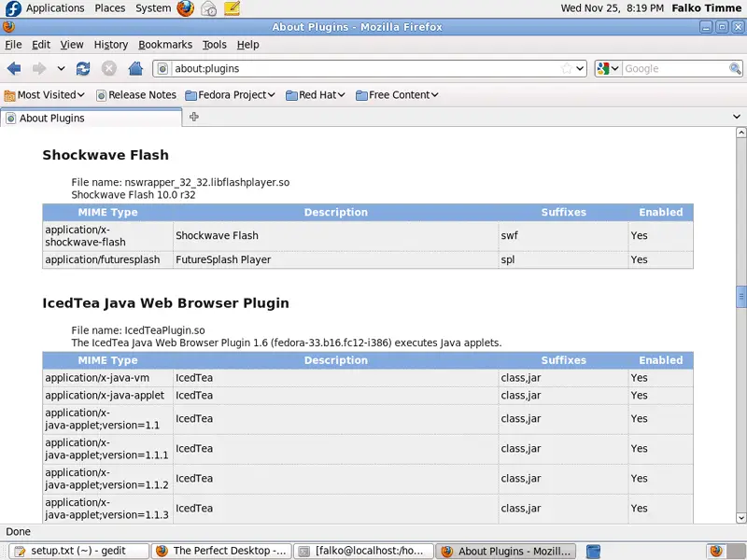This screenshot has height=560, width=747.
Task: Click the IcedTeaPlugin.so file name line
Action: [138, 330]
